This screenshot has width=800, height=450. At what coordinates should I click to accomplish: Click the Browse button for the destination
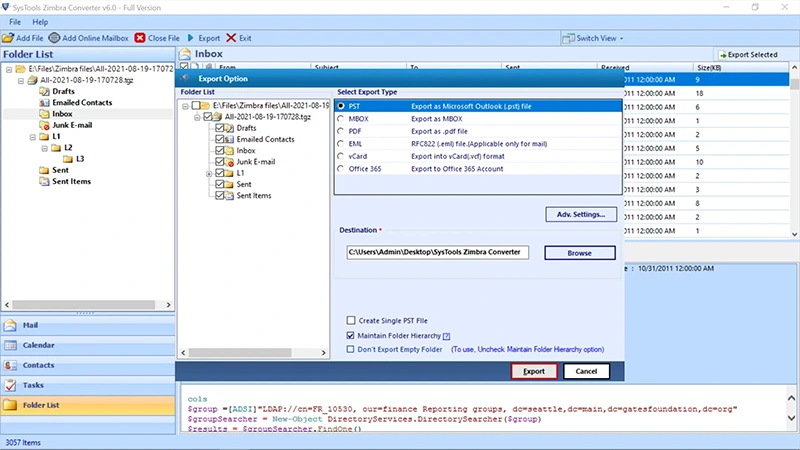coord(579,253)
